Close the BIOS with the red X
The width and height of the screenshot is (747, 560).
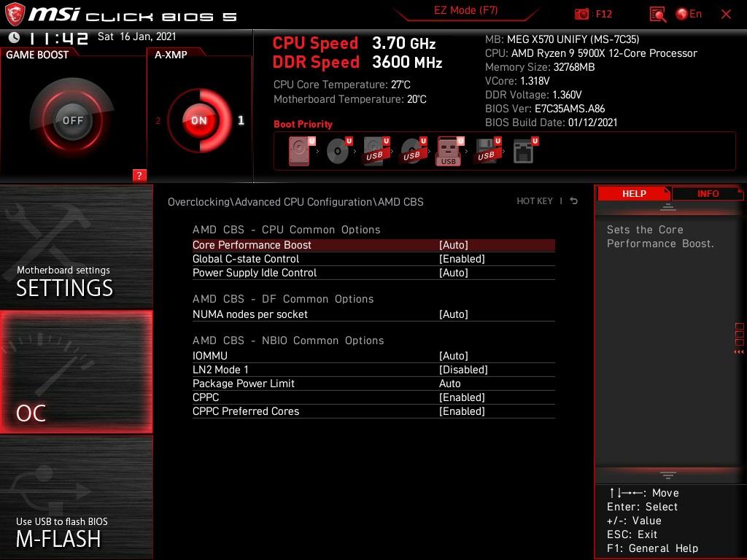tap(726, 15)
